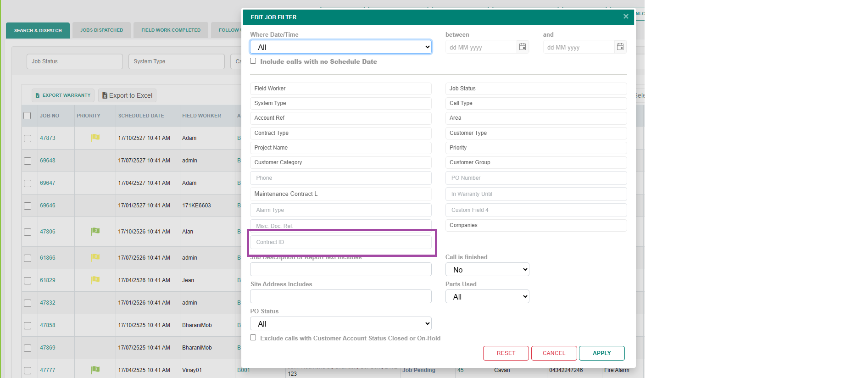Screen dimensions: 868x378
Task: Open Job Status selector in filter dialog
Action: tap(536, 89)
